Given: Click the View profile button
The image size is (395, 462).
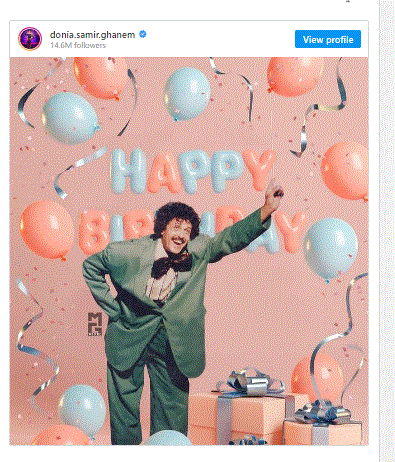Looking at the screenshot, I should point(328,39).
